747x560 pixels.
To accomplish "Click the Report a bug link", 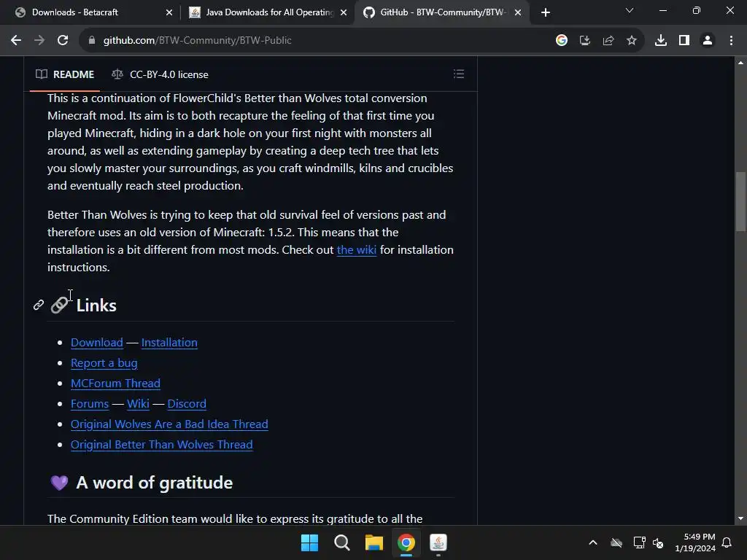I will tap(104, 363).
